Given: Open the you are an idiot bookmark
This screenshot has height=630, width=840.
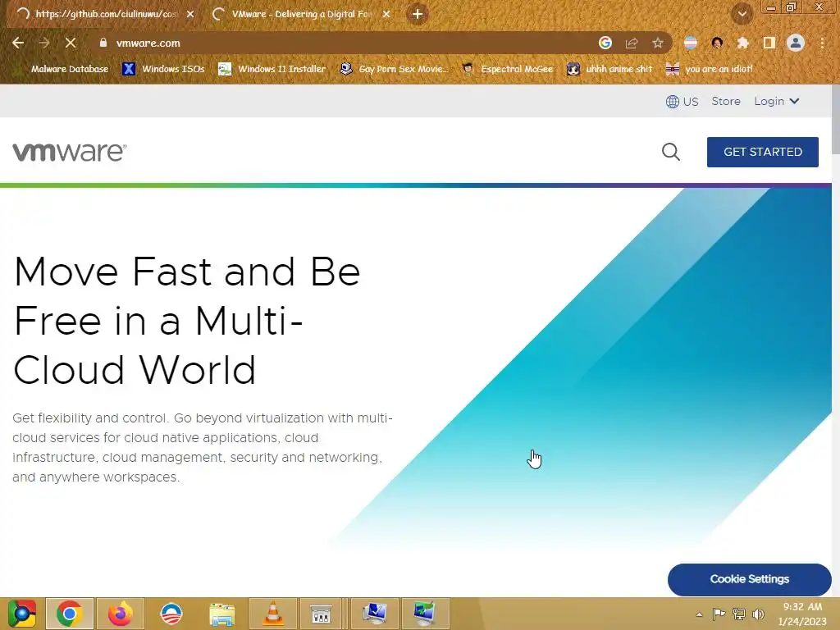Looking at the screenshot, I should (709, 69).
